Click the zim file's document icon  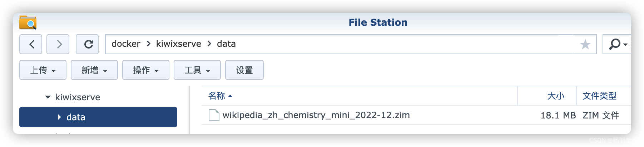214,115
